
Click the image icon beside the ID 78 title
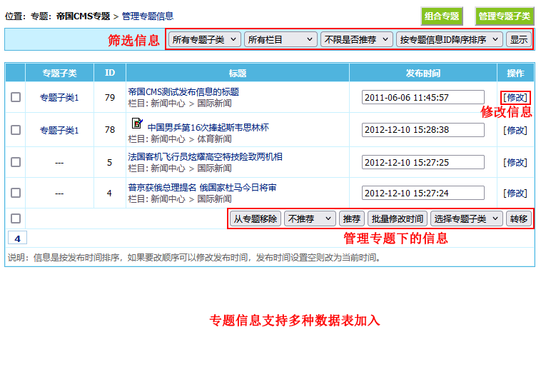coord(138,123)
